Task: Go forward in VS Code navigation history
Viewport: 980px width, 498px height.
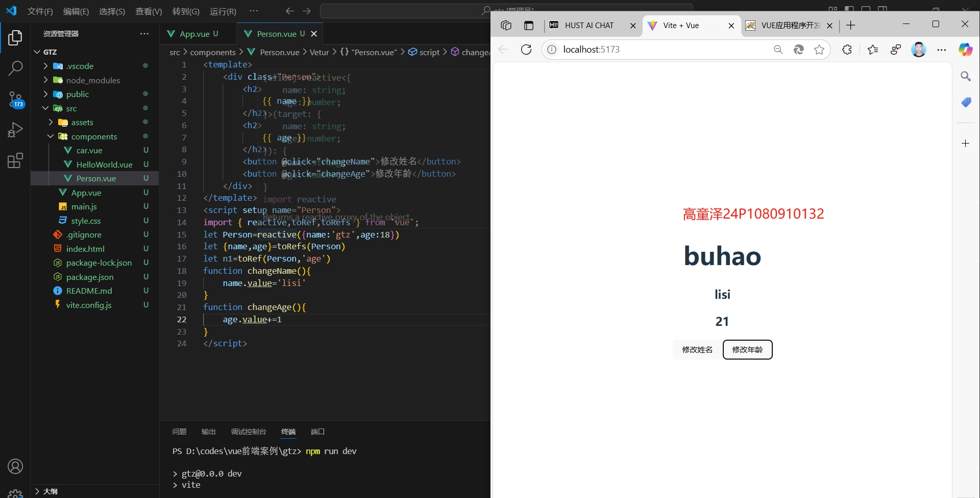Action: (306, 11)
